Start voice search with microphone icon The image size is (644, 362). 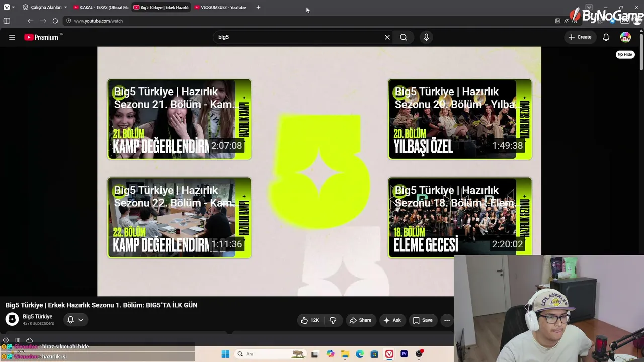pos(426,37)
